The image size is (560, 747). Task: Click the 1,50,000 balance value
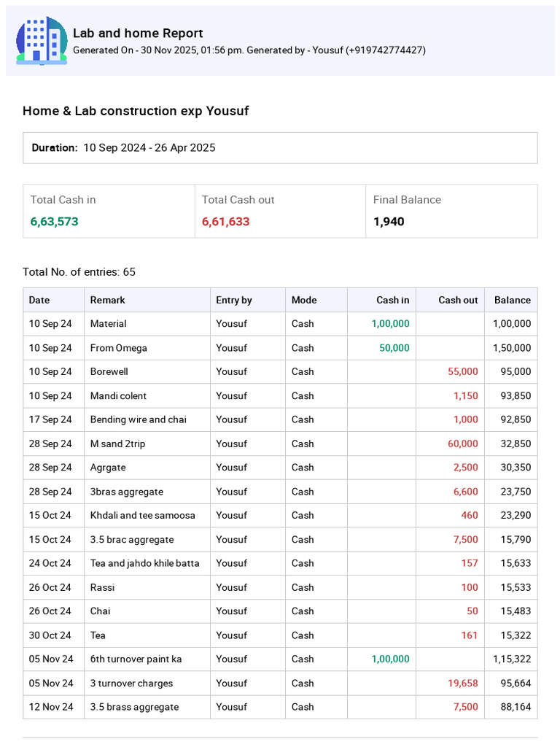click(x=512, y=348)
